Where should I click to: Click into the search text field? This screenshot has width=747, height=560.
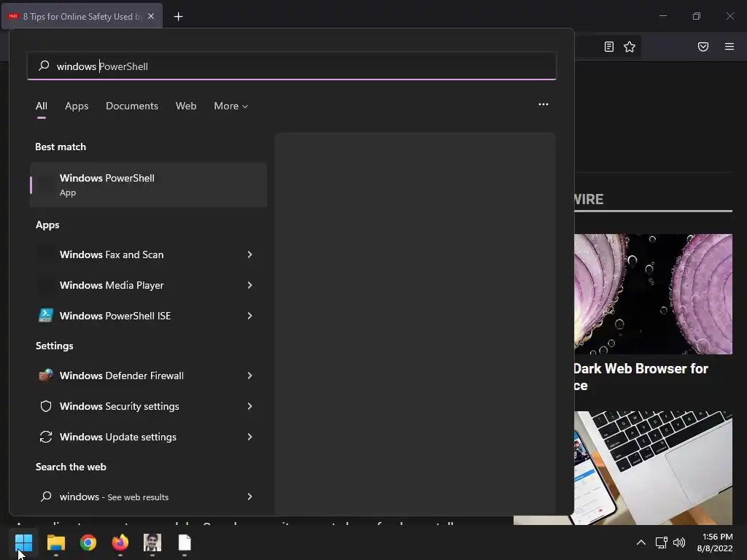pos(292,66)
